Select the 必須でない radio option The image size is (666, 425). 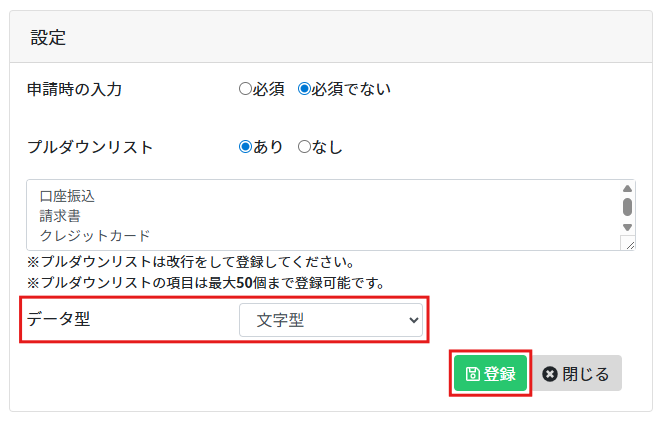[x=305, y=89]
